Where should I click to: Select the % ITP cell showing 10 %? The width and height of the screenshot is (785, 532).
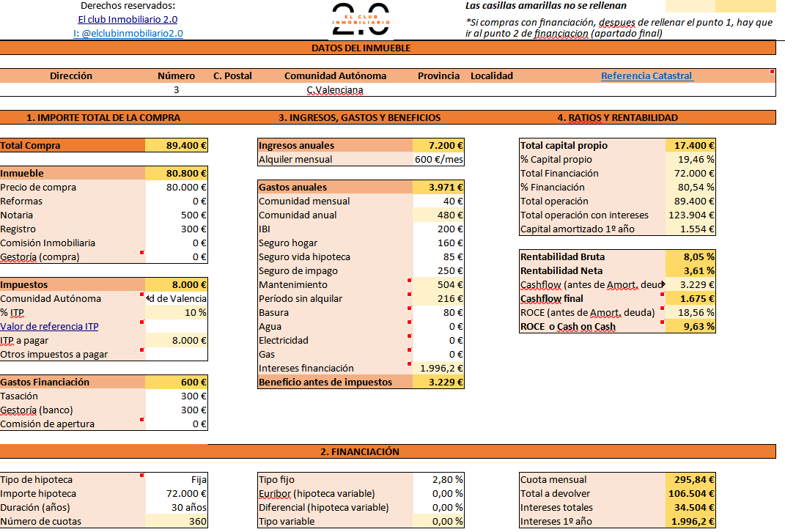(176, 313)
